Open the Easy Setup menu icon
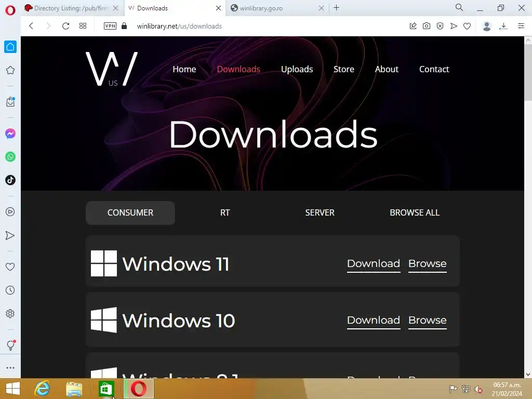The height and width of the screenshot is (399, 532). click(521, 26)
